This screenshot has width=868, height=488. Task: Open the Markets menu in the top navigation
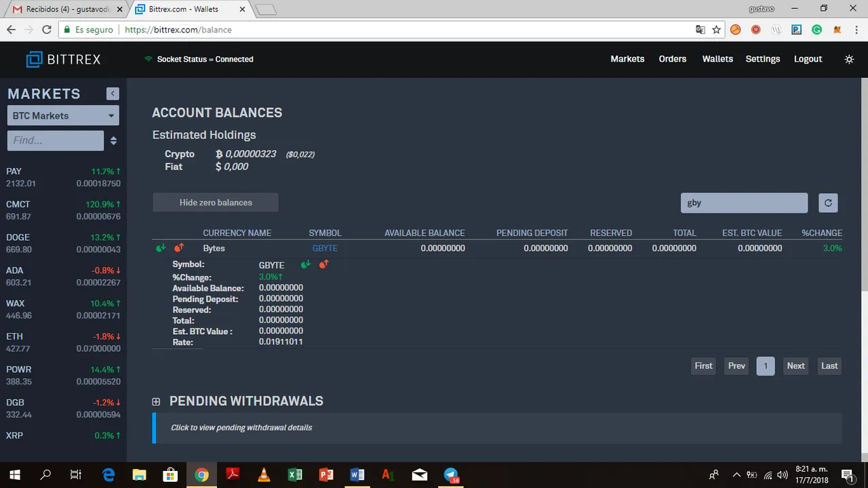(627, 59)
